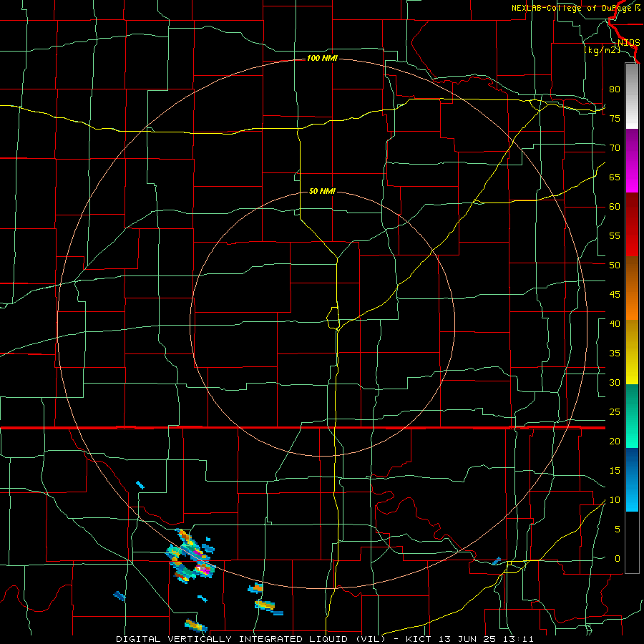Click the legend value 0

point(618,559)
